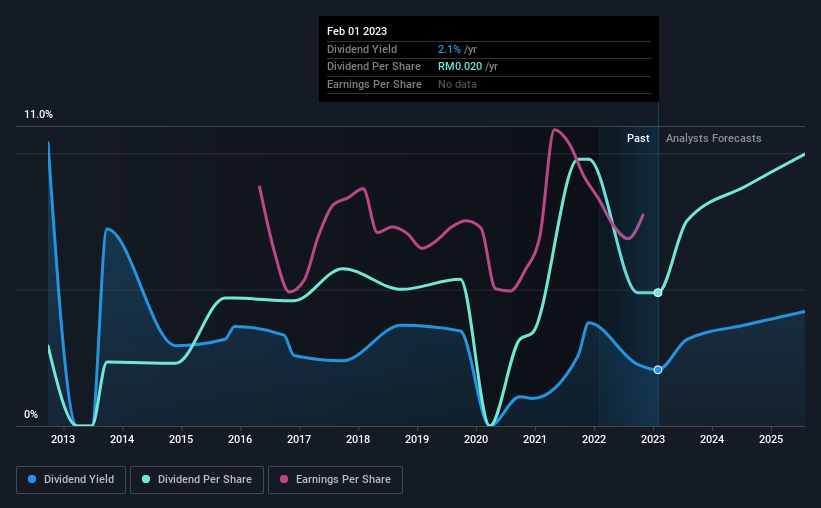Click the 2016 label on the x-axis
The width and height of the screenshot is (821, 508).
point(240,439)
